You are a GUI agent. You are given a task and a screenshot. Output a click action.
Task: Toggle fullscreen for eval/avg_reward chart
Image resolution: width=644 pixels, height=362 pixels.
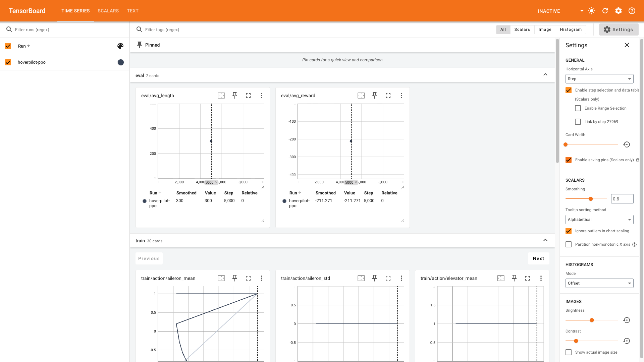[388, 96]
